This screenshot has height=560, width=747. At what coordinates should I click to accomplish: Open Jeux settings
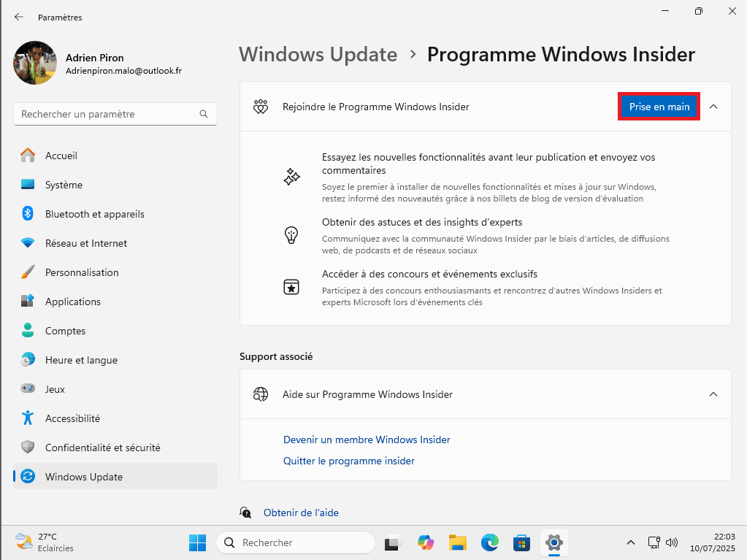pos(115,389)
